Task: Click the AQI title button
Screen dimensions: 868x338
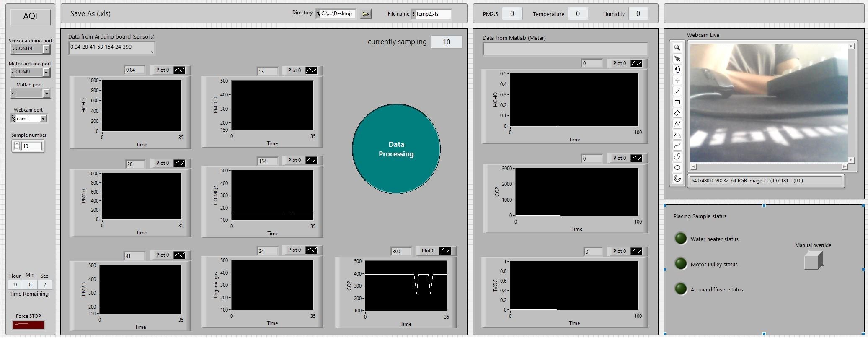Action: click(x=30, y=16)
